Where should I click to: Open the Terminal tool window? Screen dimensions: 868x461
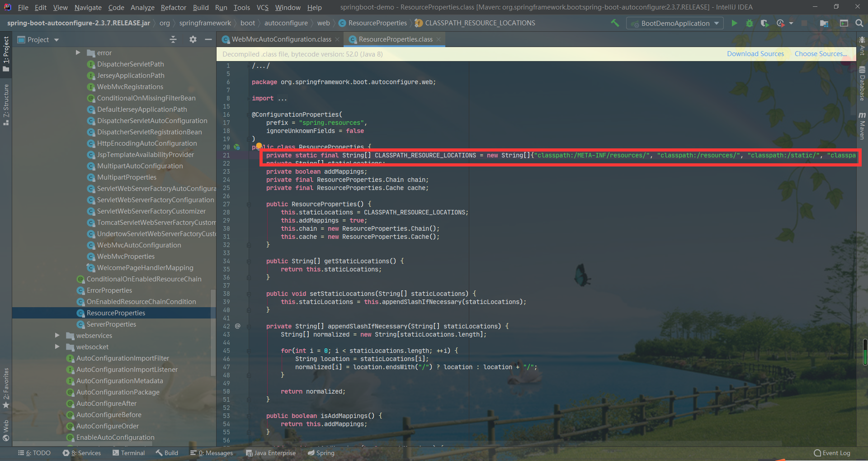point(128,453)
